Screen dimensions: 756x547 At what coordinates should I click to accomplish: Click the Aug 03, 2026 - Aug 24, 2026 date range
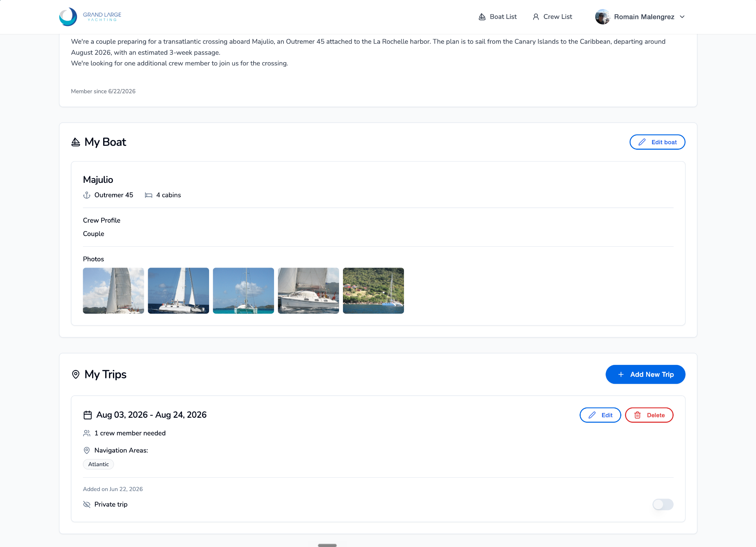pos(152,415)
